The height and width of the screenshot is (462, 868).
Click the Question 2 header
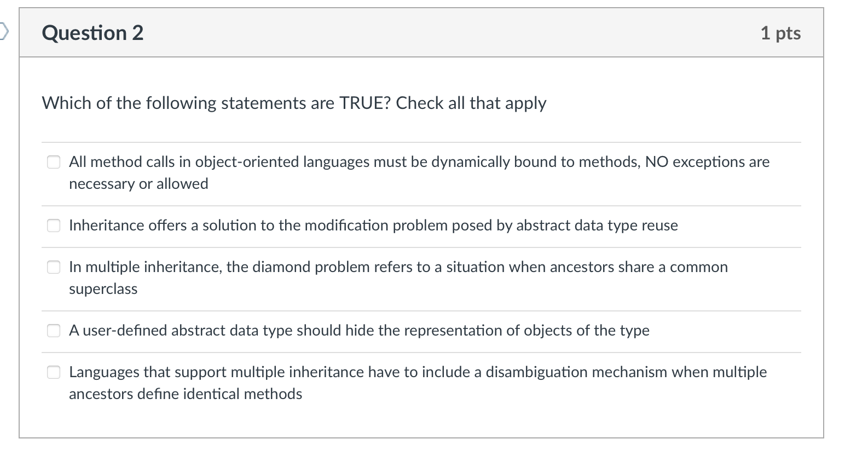coord(92,33)
